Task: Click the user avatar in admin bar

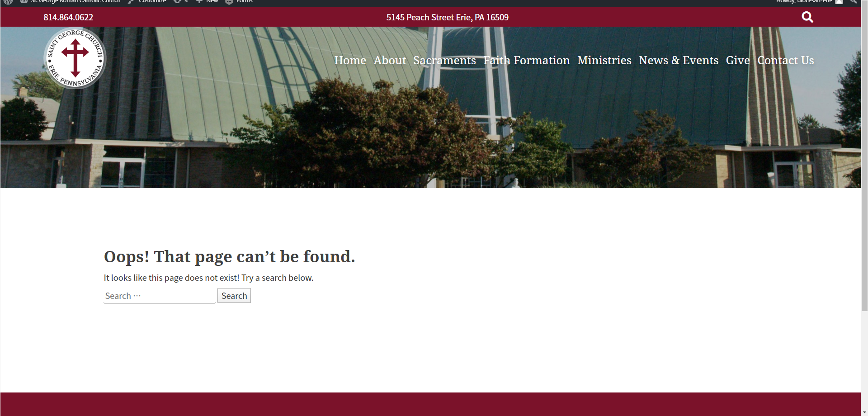Action: click(839, 2)
